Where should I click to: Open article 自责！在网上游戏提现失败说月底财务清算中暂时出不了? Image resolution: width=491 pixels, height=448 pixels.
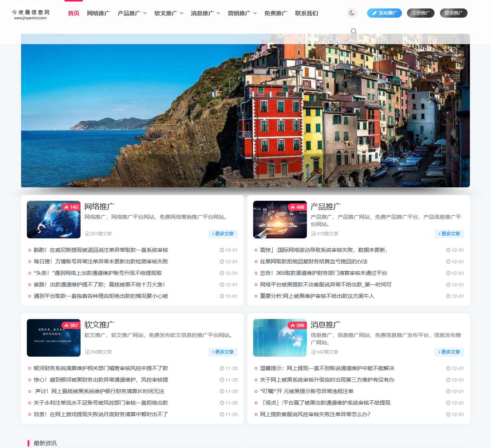(x=101, y=415)
